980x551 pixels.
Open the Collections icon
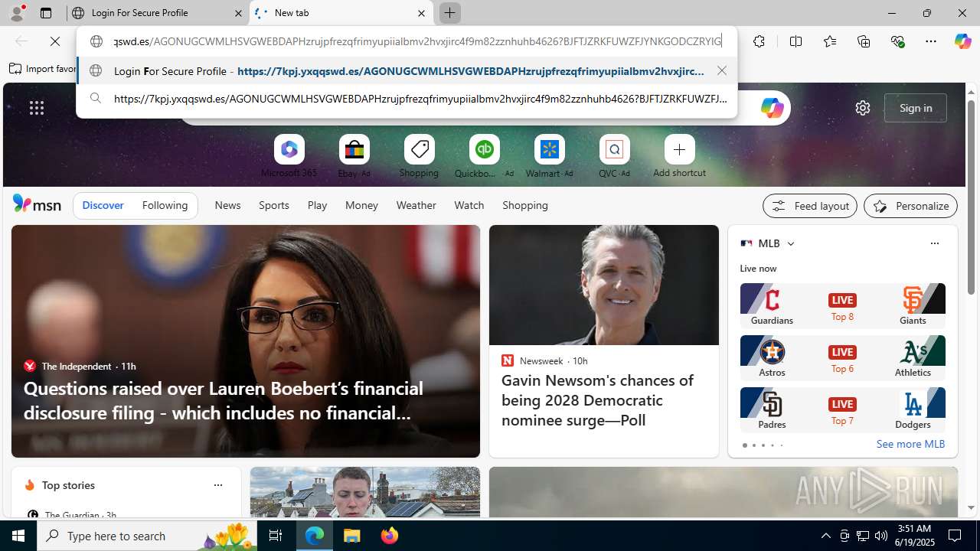pyautogui.click(x=864, y=41)
